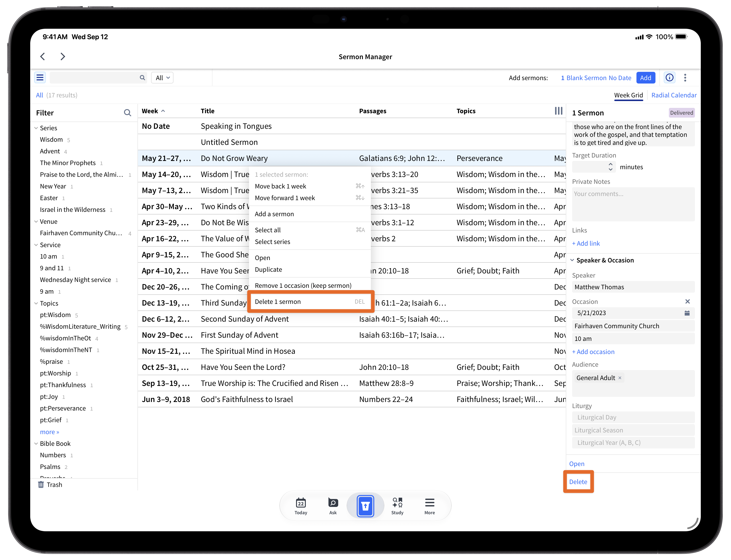Switch to the Week Grid view
Viewport: 731px width, 560px height.
point(628,95)
